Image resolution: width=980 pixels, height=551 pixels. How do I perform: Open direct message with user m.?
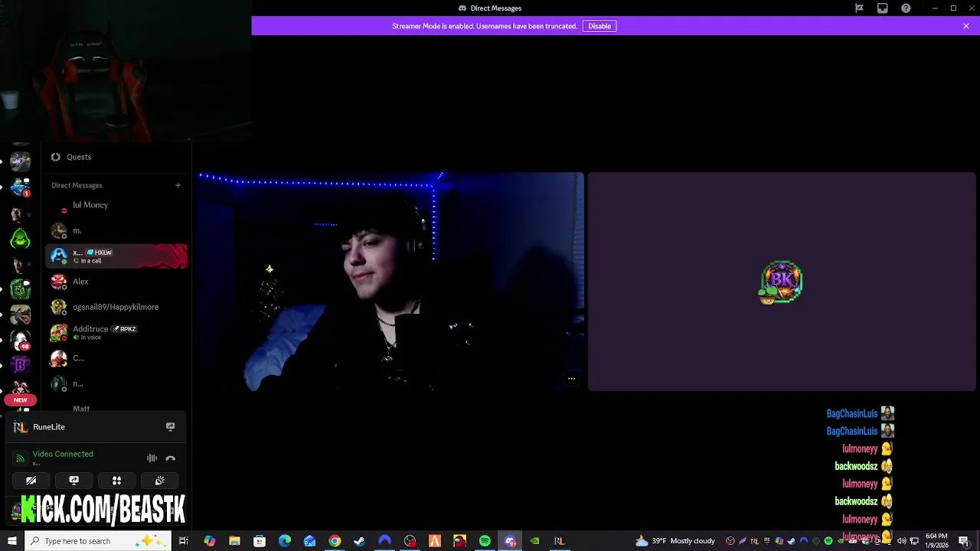(116, 230)
